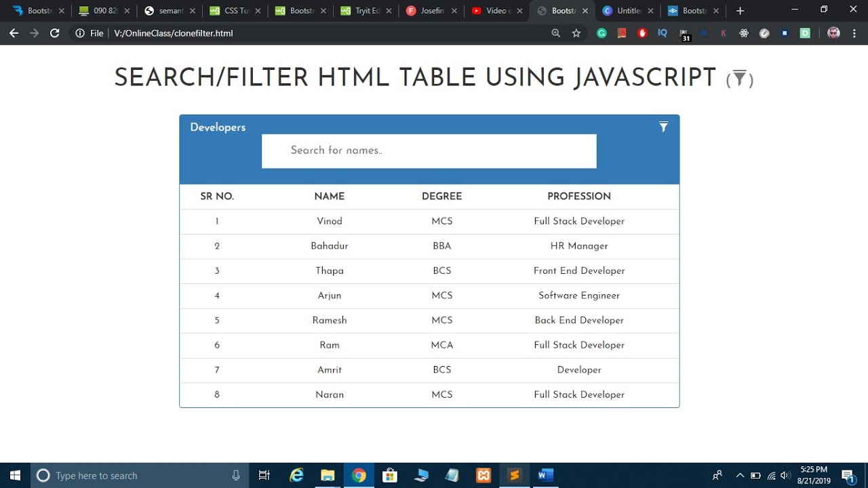Switch to the CSS Tutorial tab
The image size is (868, 488).
[233, 11]
